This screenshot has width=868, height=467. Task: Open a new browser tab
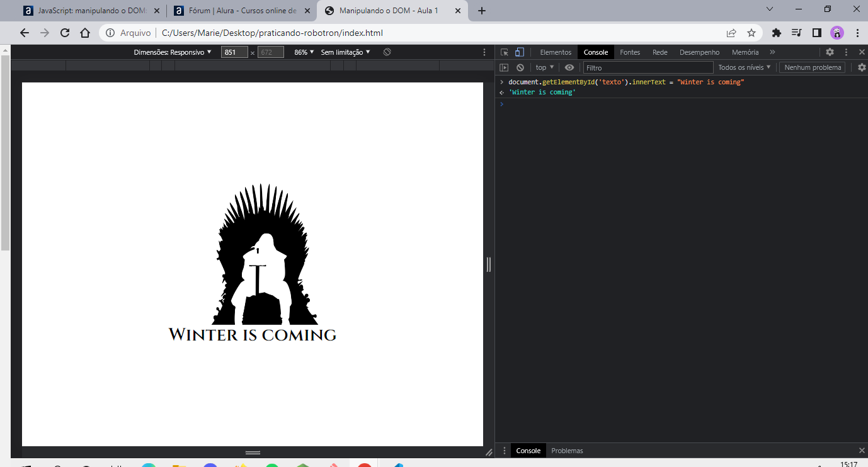482,11
